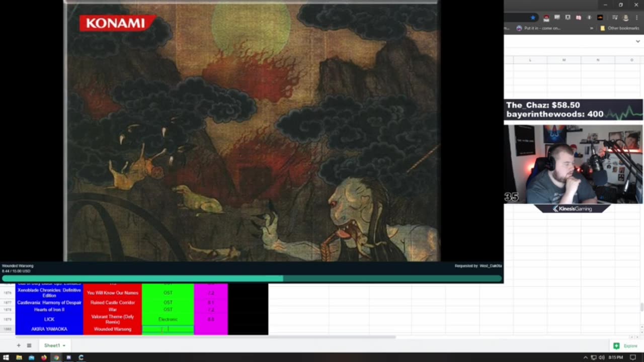The image size is (644, 362).
Task: Open File Explorer from the taskbar
Action: pos(19,357)
